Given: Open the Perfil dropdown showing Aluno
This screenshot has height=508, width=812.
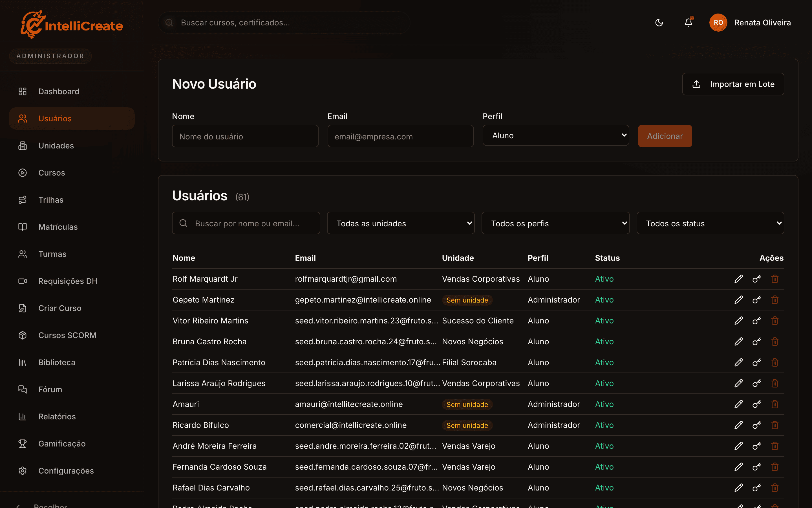Looking at the screenshot, I should [556, 135].
